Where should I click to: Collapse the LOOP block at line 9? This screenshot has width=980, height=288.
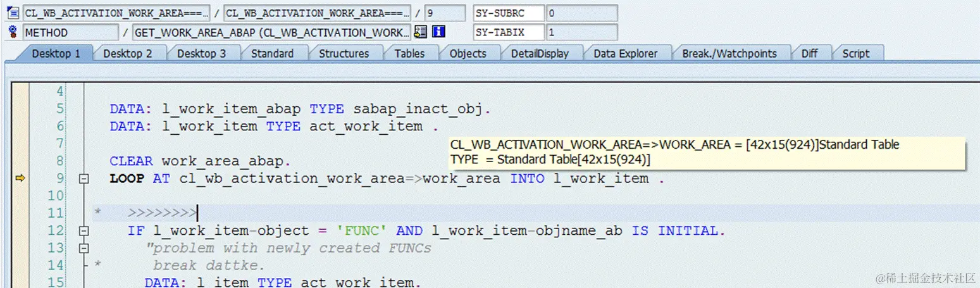pyautogui.click(x=82, y=179)
